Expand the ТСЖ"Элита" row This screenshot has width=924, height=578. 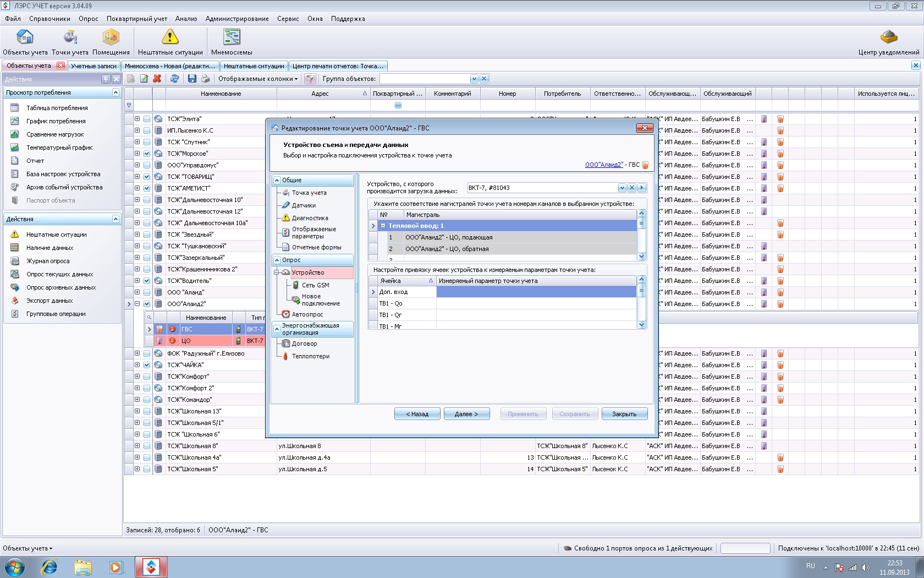pos(137,119)
